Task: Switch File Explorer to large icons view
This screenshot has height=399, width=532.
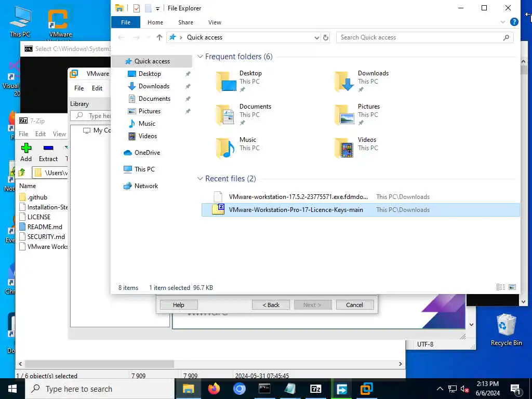Action: click(512, 287)
